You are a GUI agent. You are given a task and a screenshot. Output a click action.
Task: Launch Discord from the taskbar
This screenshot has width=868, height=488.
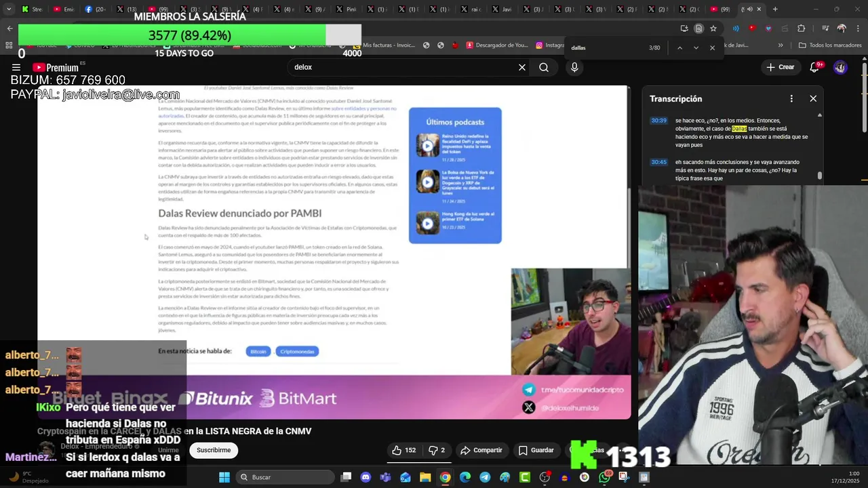pyautogui.click(x=366, y=477)
